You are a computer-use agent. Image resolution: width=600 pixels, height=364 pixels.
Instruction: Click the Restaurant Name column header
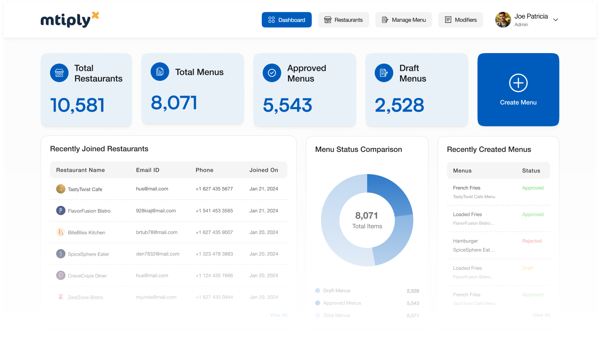point(81,170)
